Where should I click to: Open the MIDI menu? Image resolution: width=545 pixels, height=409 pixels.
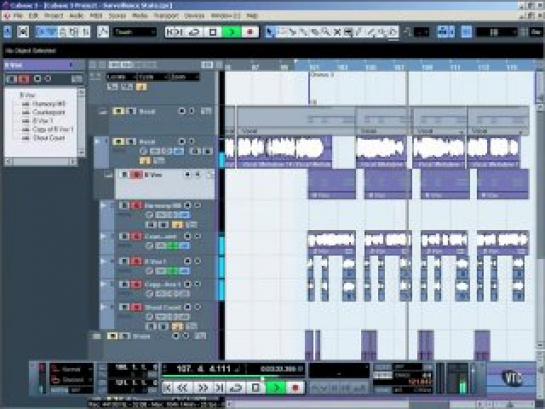pyautogui.click(x=96, y=16)
